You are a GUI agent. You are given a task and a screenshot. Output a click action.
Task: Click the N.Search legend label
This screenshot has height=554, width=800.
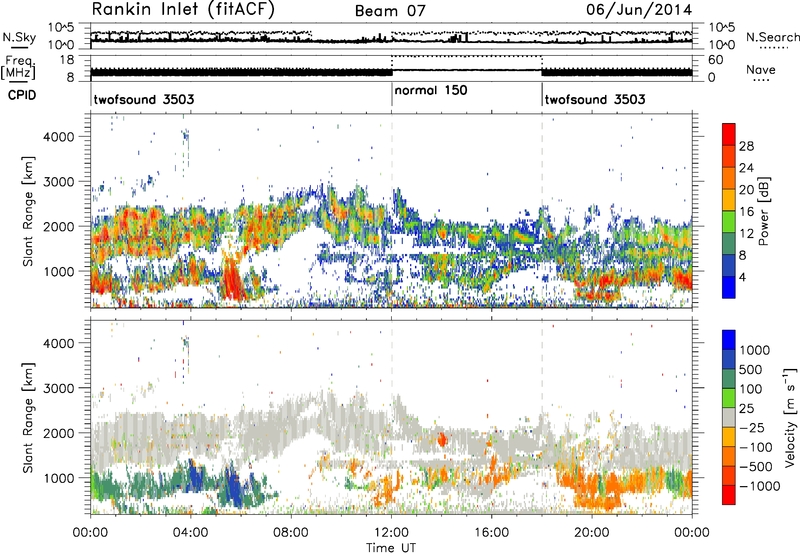coord(772,37)
